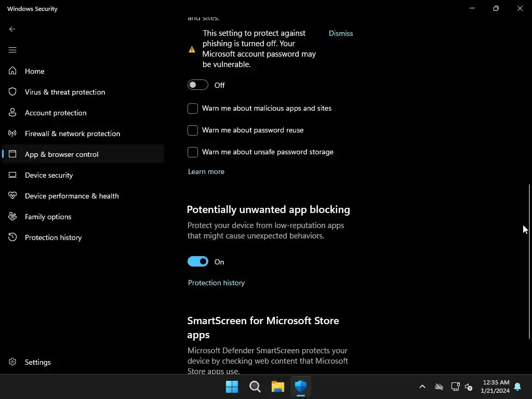The width and height of the screenshot is (532, 399).
Task: Click the Family options people icon
Action: [x=12, y=217]
